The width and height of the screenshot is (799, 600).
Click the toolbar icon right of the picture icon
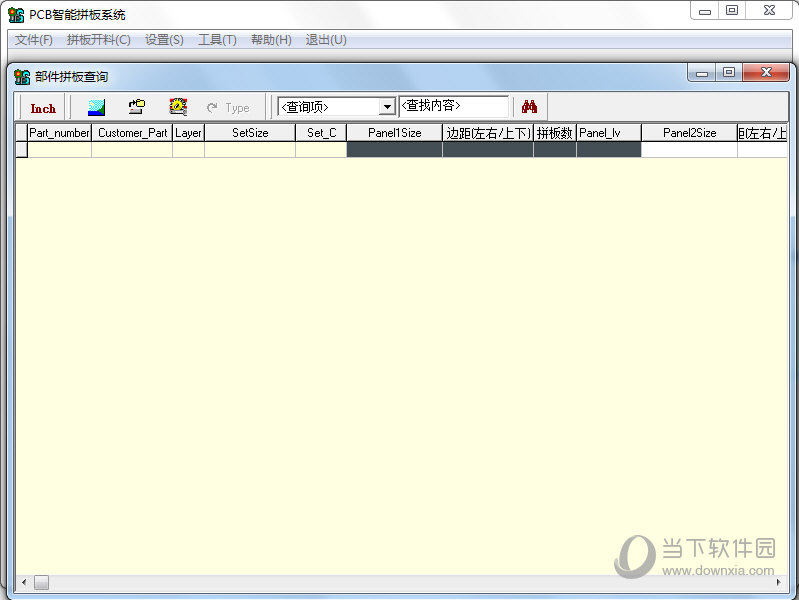[x=137, y=107]
